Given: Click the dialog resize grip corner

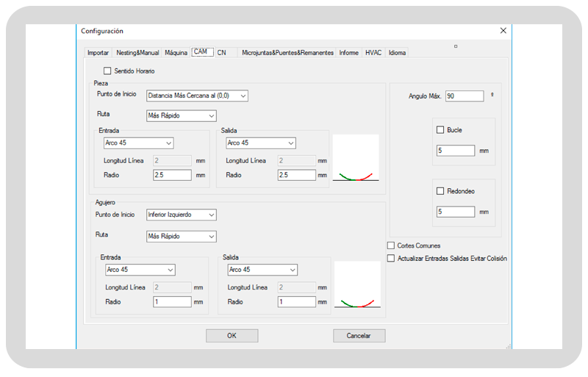Looking at the screenshot, I should point(509,347).
